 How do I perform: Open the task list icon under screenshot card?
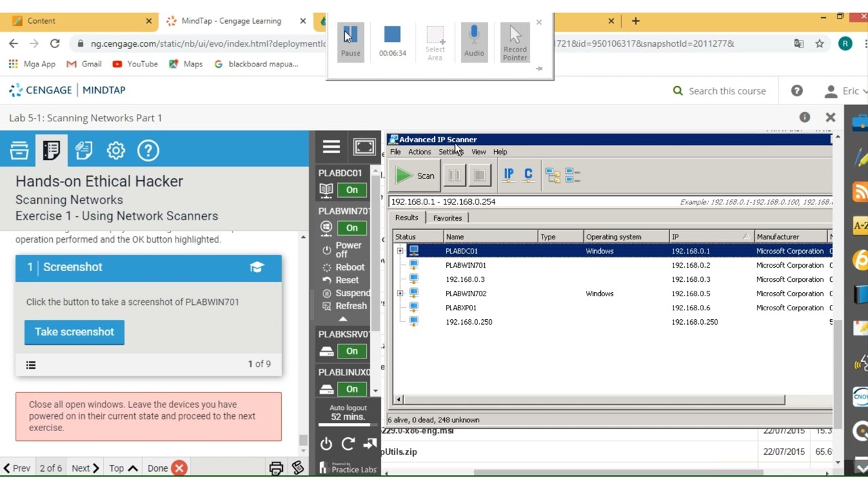pos(31,365)
